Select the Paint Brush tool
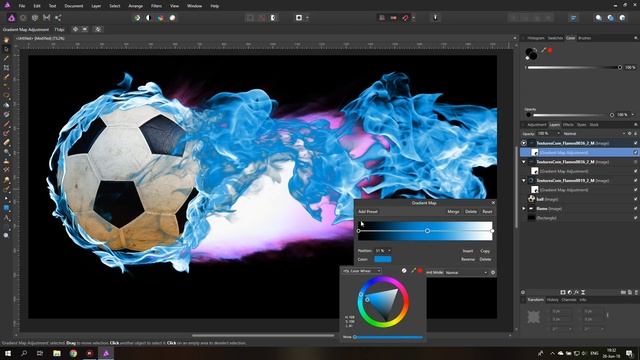Viewport: 640px width, 360px height. pos(6,124)
